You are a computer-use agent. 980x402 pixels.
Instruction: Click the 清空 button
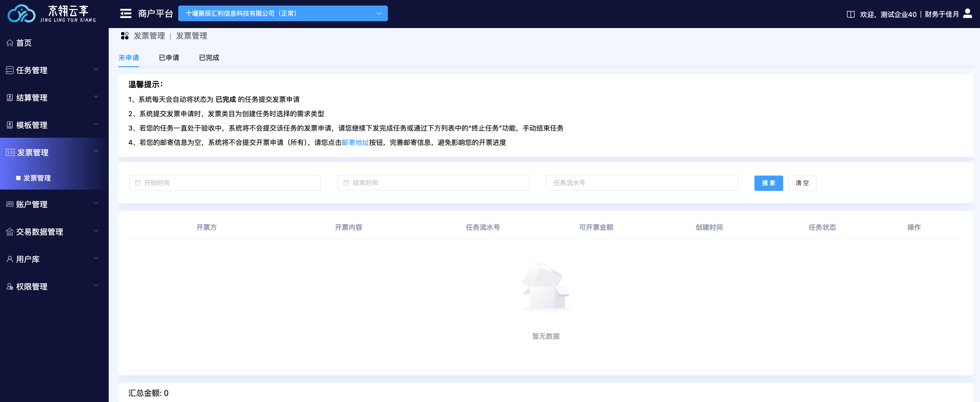click(802, 183)
